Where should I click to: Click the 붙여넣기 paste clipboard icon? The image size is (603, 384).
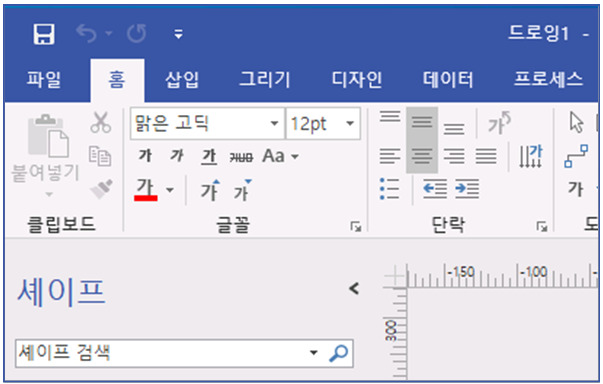[x=48, y=136]
